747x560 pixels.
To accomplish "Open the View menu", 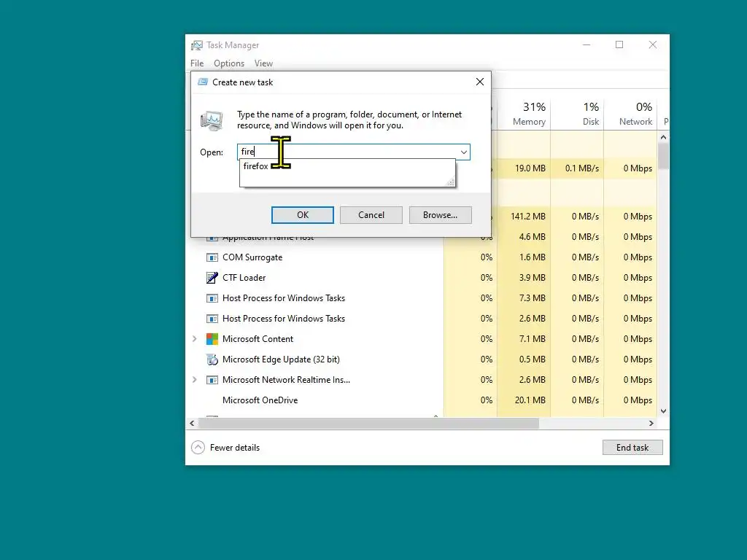I will [x=263, y=63].
